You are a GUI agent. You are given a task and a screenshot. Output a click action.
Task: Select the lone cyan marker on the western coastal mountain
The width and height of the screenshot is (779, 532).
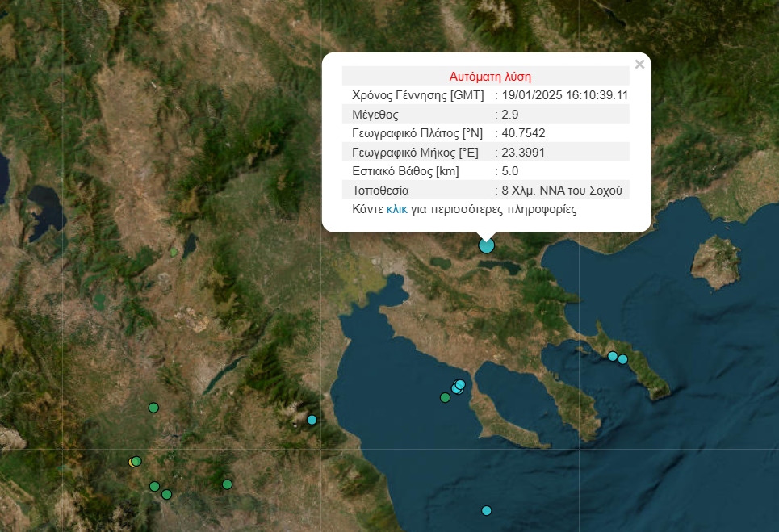coord(312,419)
